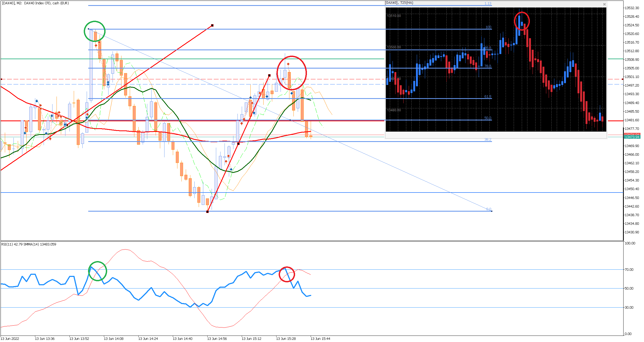
Task: Click the green 13473.94 current price tag
Action: (632, 137)
